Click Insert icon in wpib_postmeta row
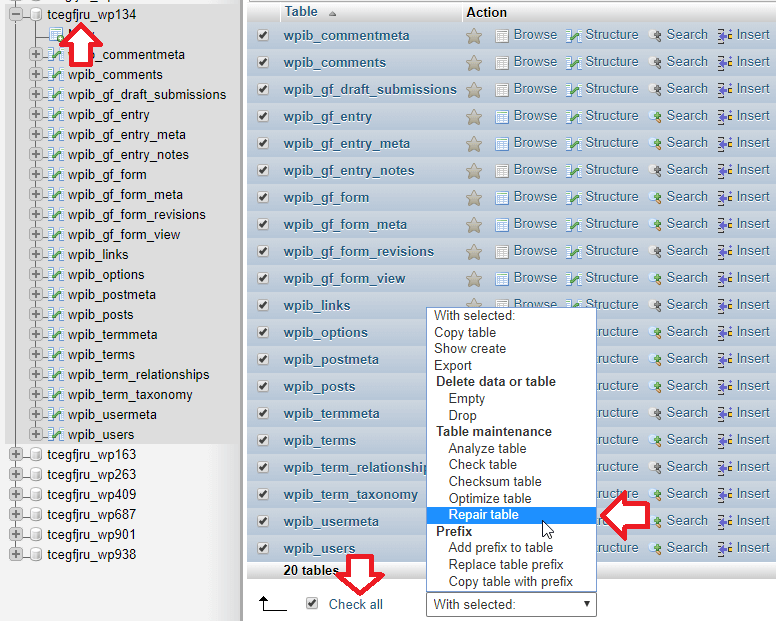 725,359
